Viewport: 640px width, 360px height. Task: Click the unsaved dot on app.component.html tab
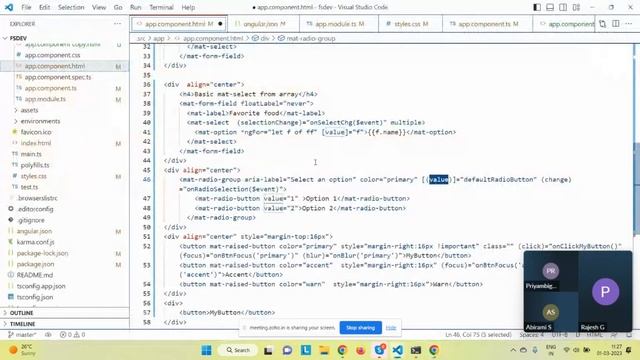coord(220,24)
